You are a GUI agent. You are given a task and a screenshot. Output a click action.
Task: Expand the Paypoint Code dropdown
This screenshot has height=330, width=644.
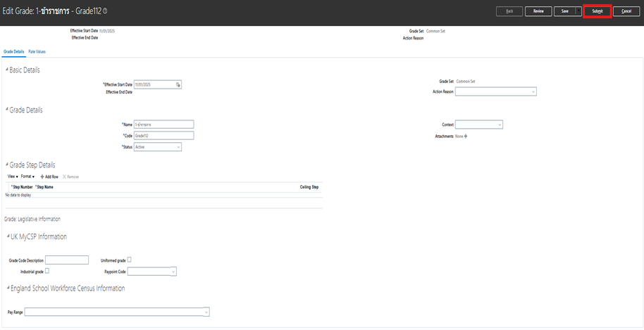(x=151, y=272)
